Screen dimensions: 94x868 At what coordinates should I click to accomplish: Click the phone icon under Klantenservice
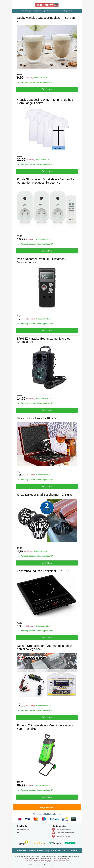point(53,829)
